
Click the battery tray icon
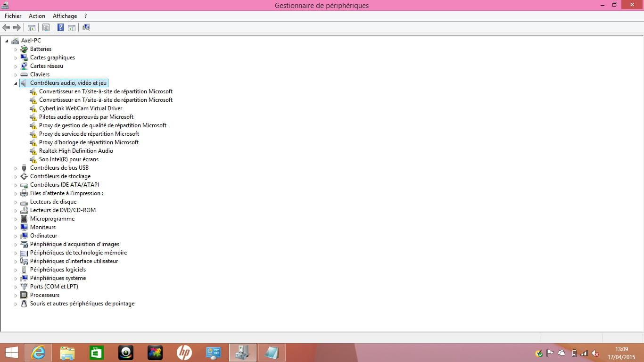574,353
